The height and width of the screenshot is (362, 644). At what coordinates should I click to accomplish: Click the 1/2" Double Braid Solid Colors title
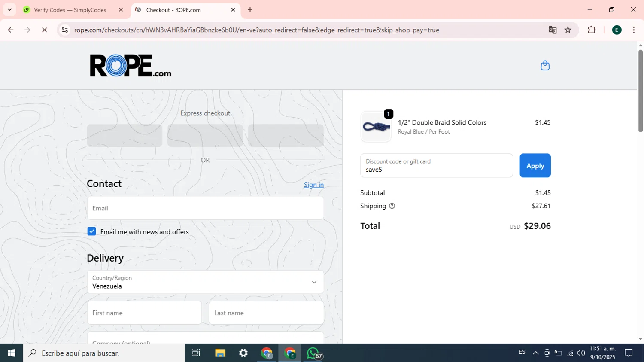coord(442,122)
